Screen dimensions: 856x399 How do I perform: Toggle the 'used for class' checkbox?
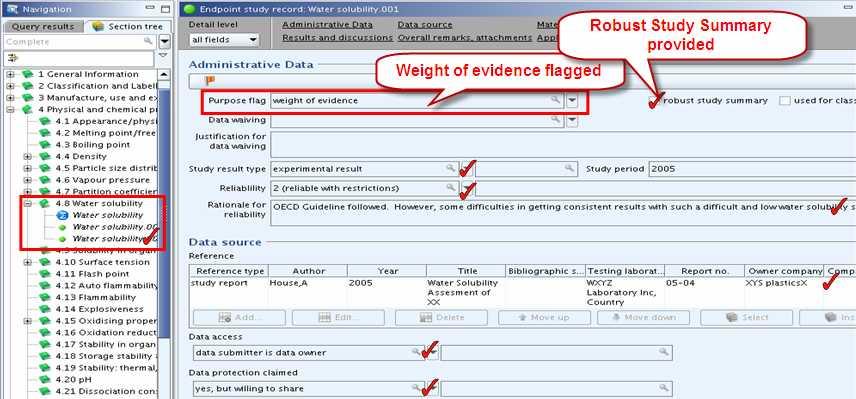[x=785, y=100]
